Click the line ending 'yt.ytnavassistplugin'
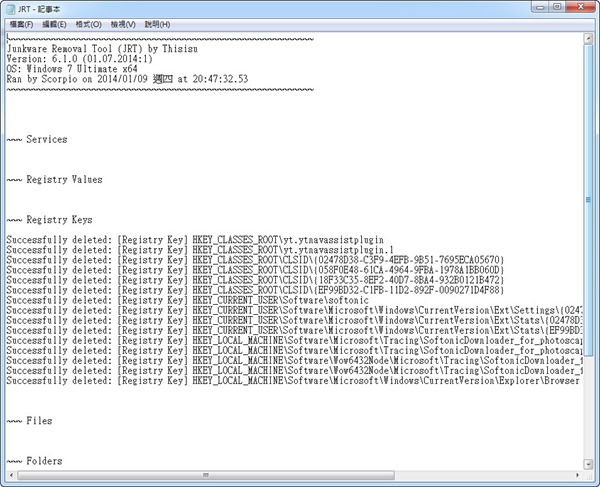Viewport: 600px width, 487px height. pos(195,240)
